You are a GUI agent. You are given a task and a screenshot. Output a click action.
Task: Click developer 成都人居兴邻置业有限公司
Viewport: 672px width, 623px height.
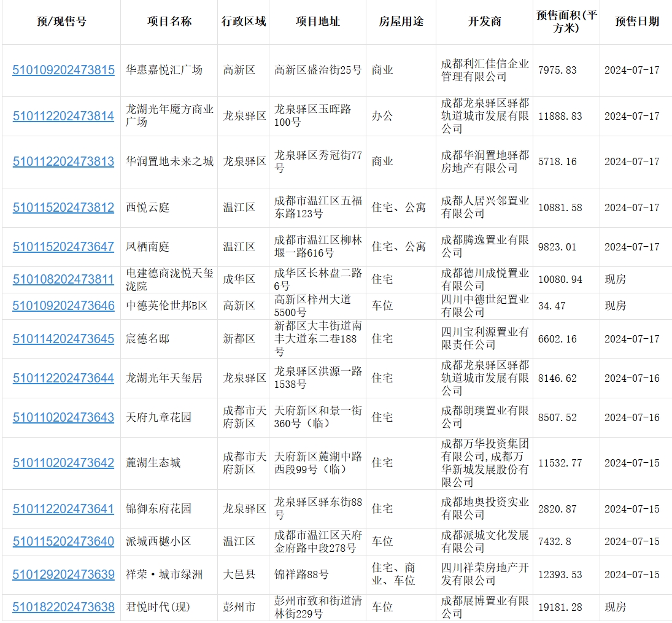(x=485, y=207)
